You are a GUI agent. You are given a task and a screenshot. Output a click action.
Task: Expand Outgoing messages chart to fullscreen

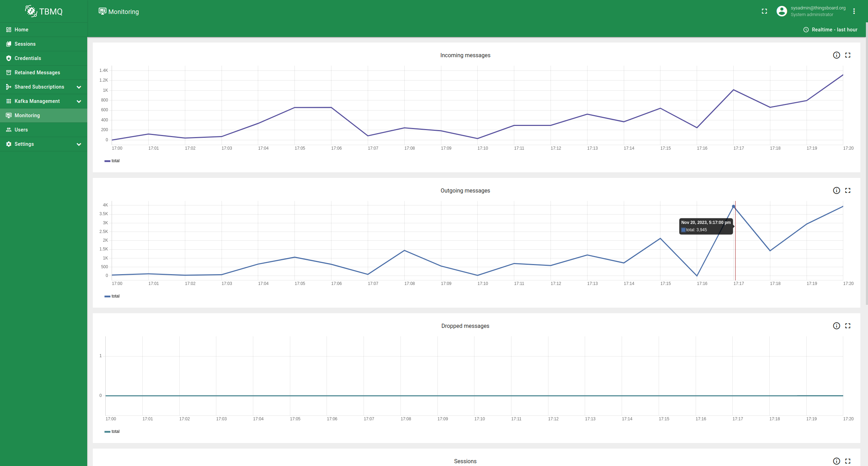pos(848,190)
